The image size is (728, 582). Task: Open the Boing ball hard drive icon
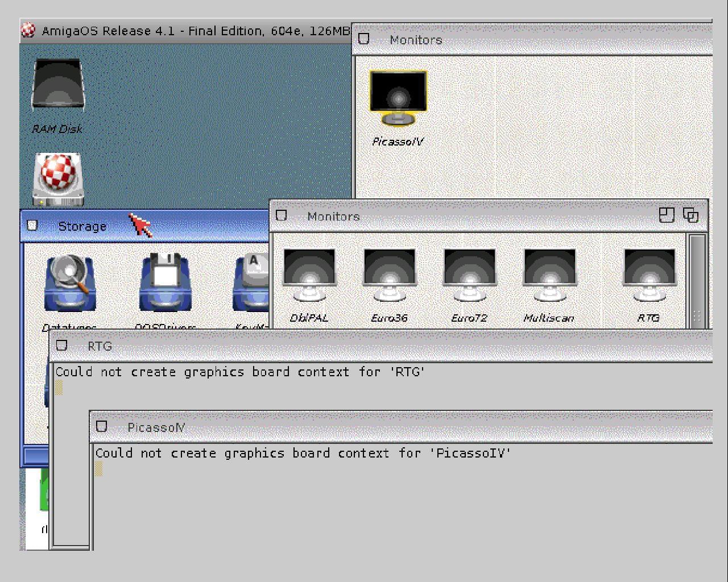tap(57, 179)
